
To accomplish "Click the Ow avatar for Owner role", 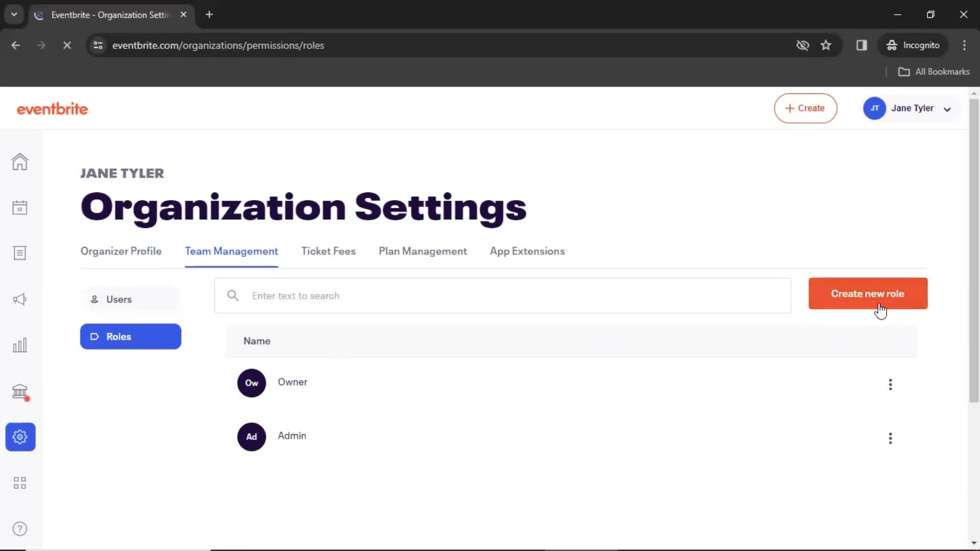I will (x=252, y=383).
